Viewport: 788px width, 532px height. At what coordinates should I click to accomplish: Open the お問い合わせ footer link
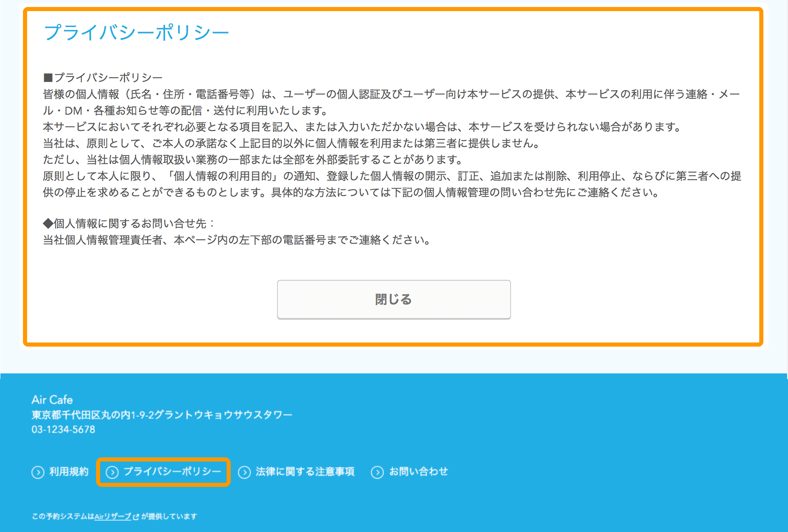point(410,472)
